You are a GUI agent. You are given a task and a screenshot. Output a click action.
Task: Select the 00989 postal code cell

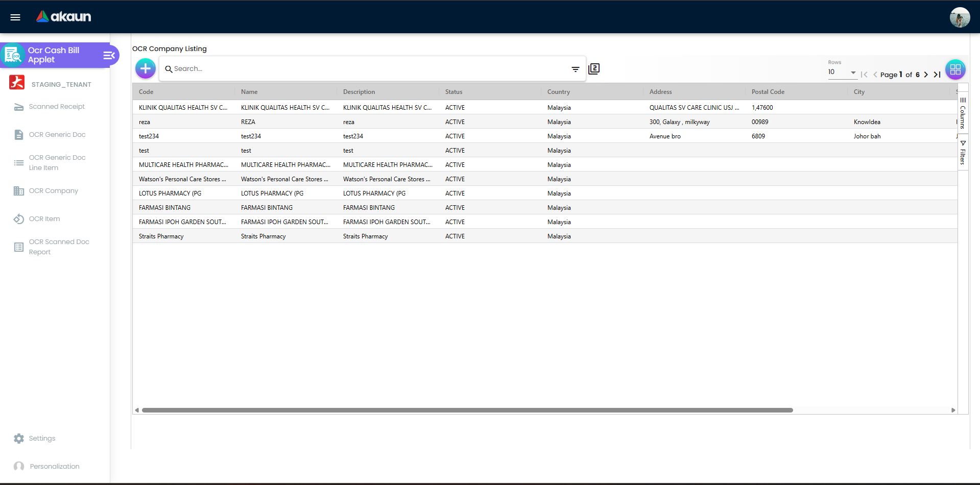[x=797, y=122]
